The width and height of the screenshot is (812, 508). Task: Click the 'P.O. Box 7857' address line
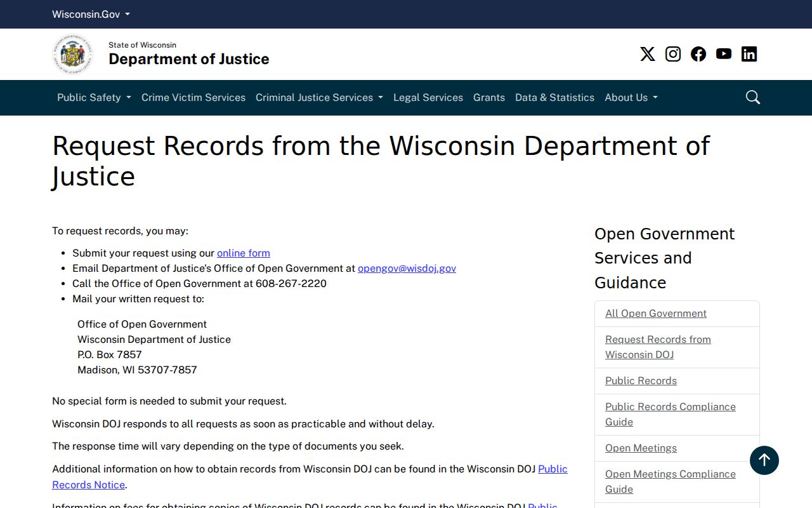click(110, 354)
